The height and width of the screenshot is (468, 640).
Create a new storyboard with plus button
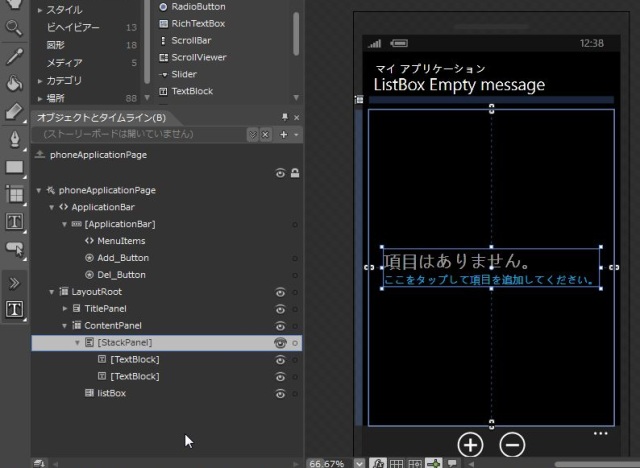[284, 134]
